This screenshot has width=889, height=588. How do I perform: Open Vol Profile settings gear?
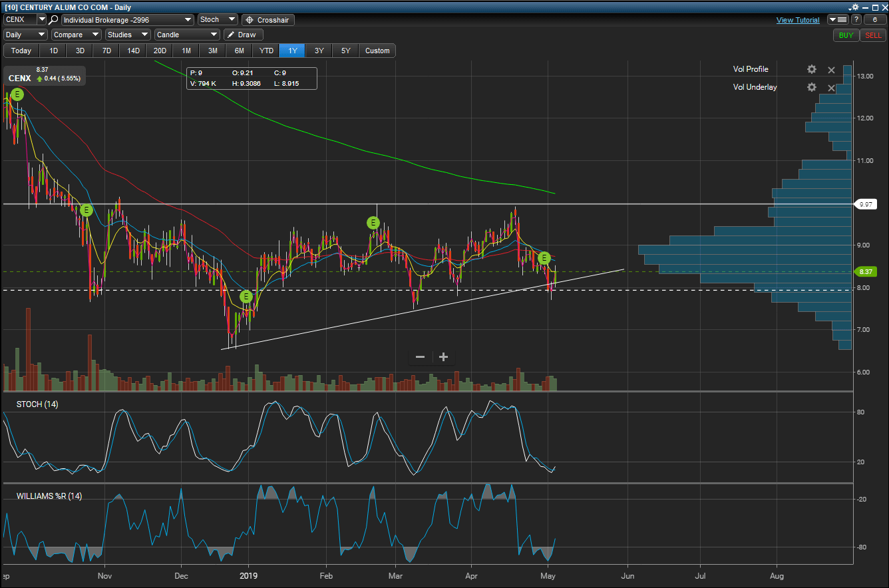point(812,69)
